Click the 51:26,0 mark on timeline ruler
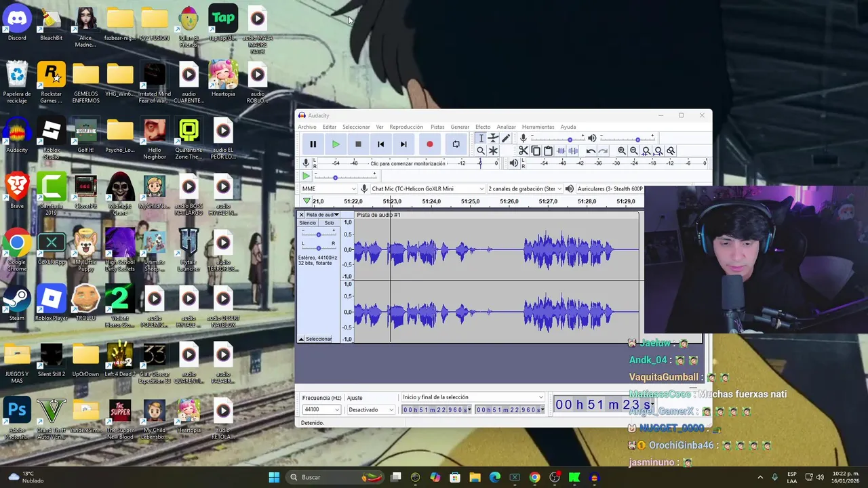This screenshot has width=868, height=488. [x=509, y=201]
